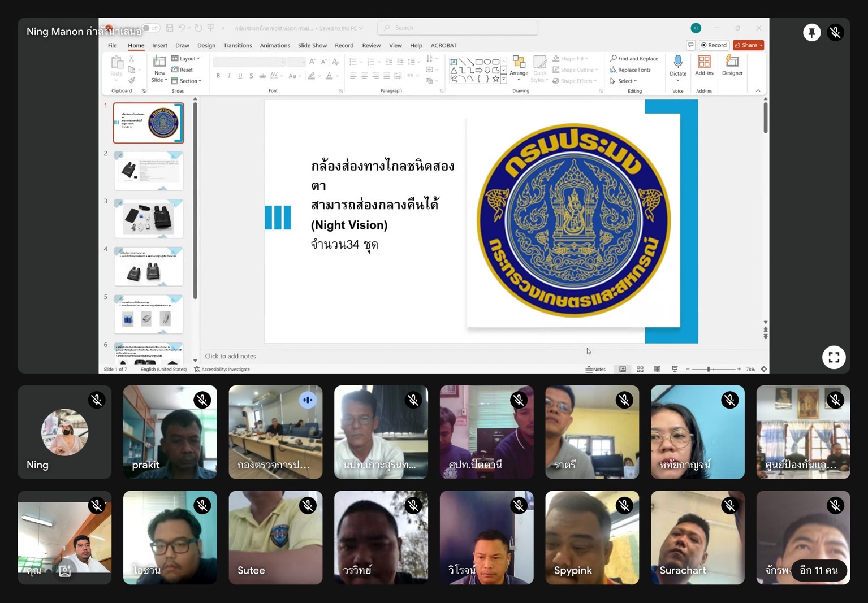Switch to the Insert tab

159,45
